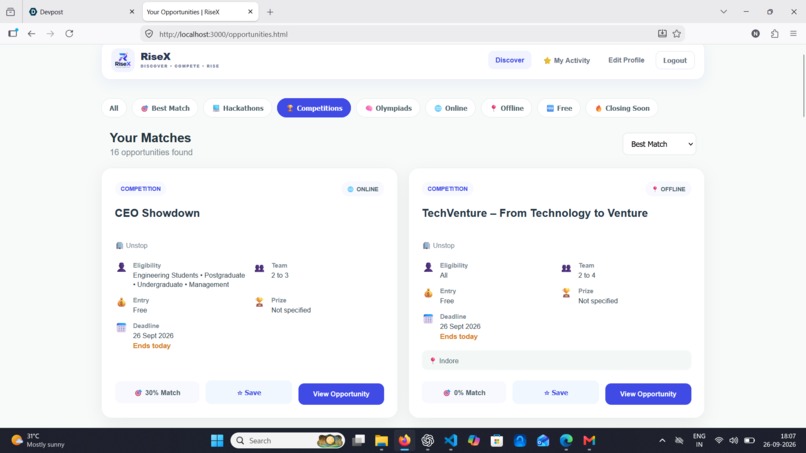Open the Unstop source link on TechVenture
Viewport: 806px width, 453px height.
[438, 245]
